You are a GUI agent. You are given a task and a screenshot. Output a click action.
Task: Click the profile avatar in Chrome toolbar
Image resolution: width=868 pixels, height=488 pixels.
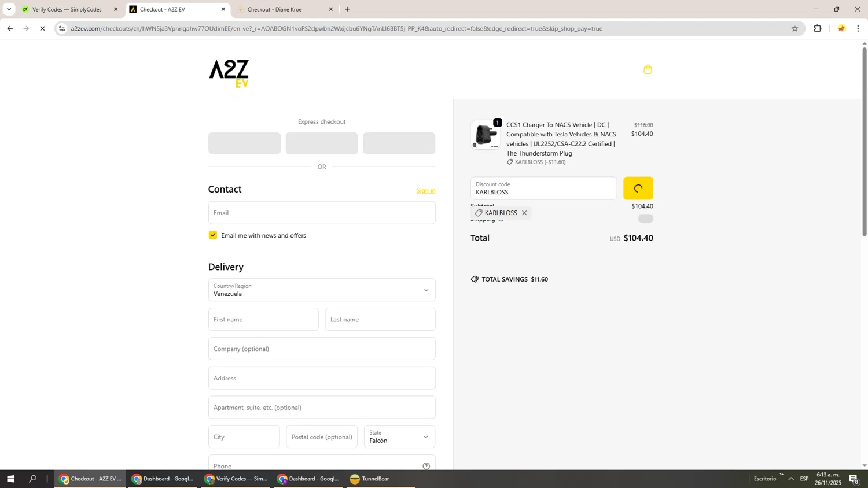pos(841,28)
